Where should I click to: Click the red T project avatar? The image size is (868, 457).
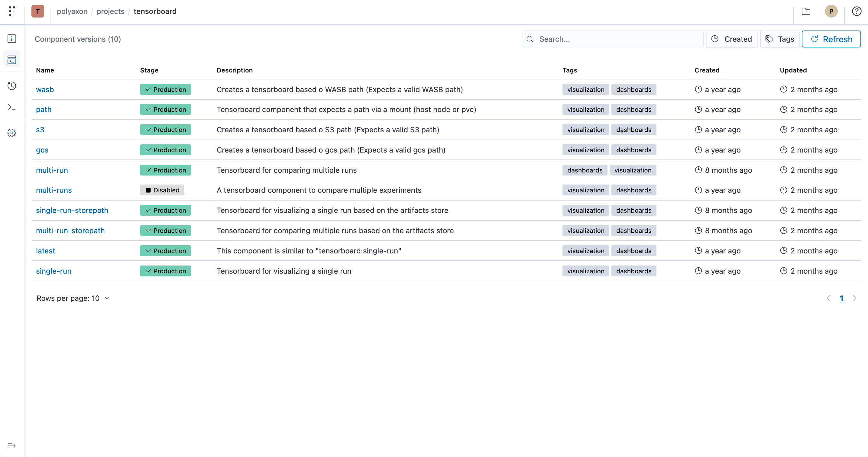[x=38, y=11]
